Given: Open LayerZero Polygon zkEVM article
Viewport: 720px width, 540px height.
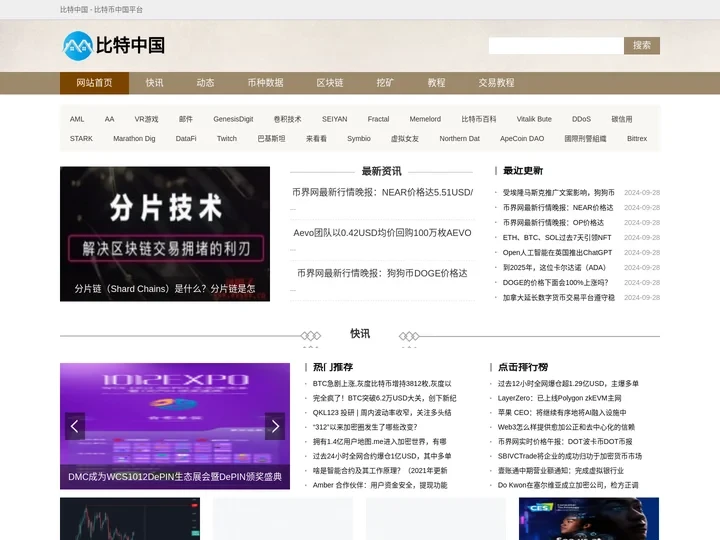Looking at the screenshot, I should (559, 398).
